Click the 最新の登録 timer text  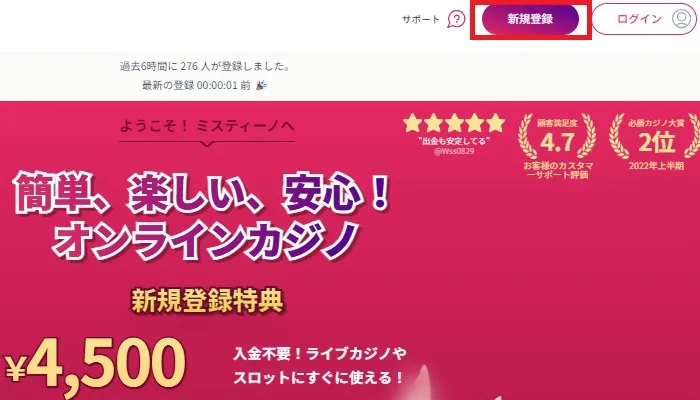pyautogui.click(x=196, y=85)
